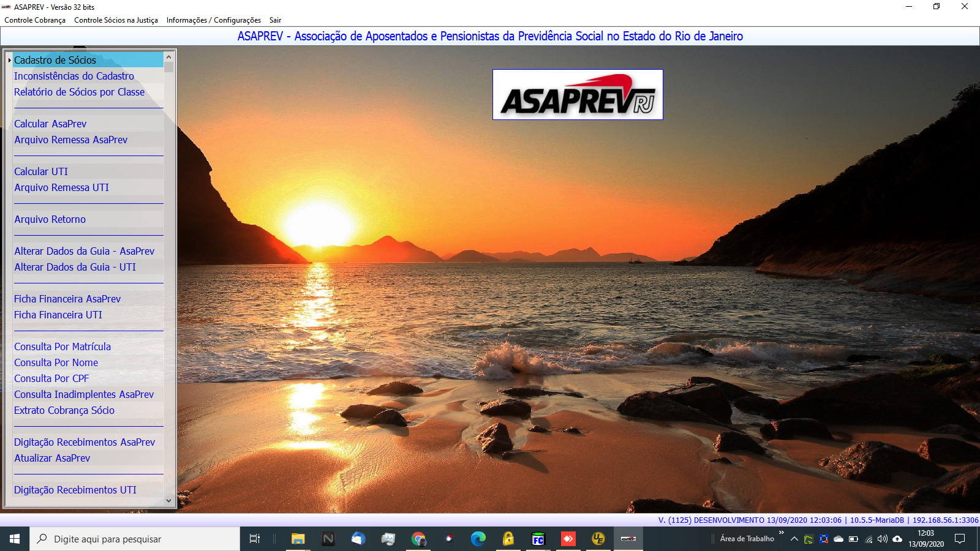
Task: Open the yellow UE app in taskbar
Action: click(x=598, y=539)
